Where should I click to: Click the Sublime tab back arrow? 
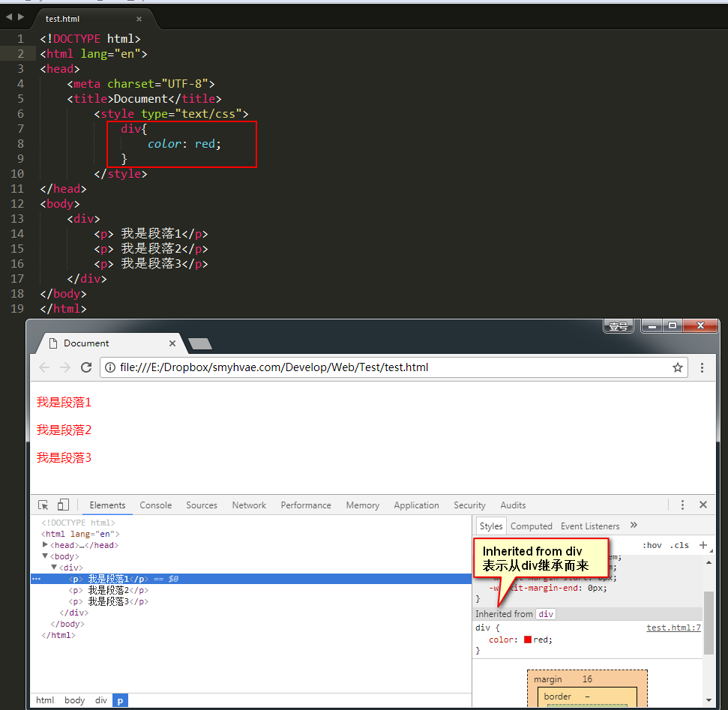(9, 17)
